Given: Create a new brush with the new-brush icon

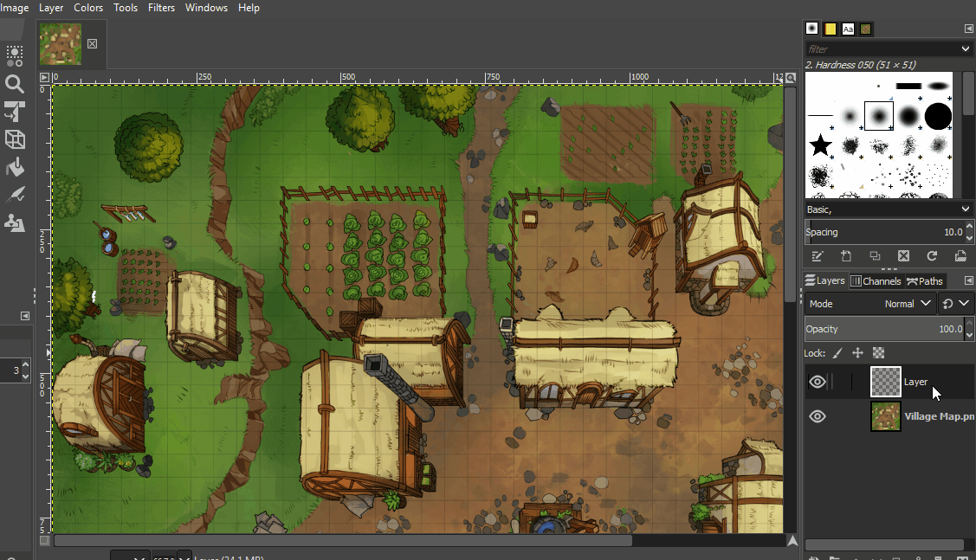Looking at the screenshot, I should [846, 255].
